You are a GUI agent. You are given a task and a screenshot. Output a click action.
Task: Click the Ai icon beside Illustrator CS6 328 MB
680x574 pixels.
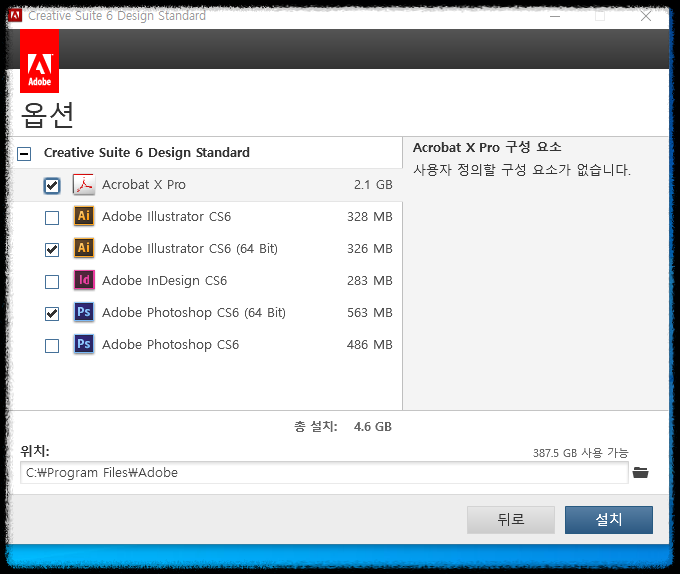84,216
